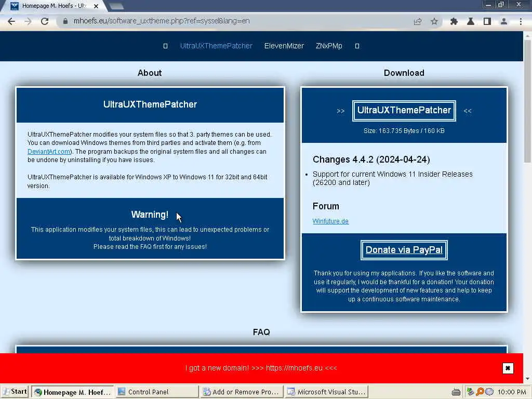Screen dimensions: 532x399
Task: Open the Windows Start menu
Action: click(x=15, y=392)
